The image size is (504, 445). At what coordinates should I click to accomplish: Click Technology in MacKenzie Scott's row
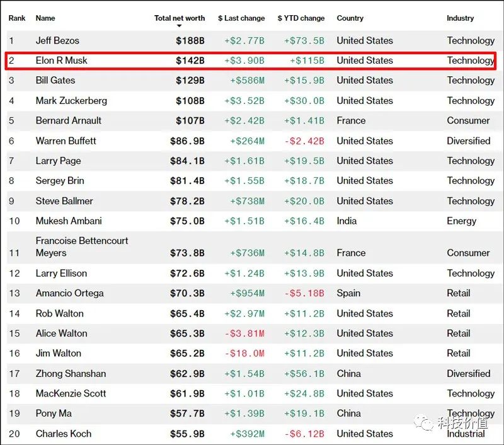pyautogui.click(x=471, y=394)
